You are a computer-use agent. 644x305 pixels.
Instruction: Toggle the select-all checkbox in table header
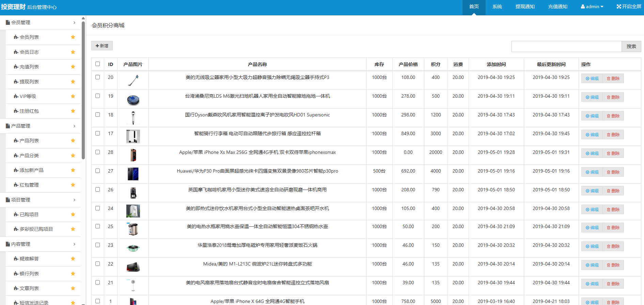coord(98,64)
